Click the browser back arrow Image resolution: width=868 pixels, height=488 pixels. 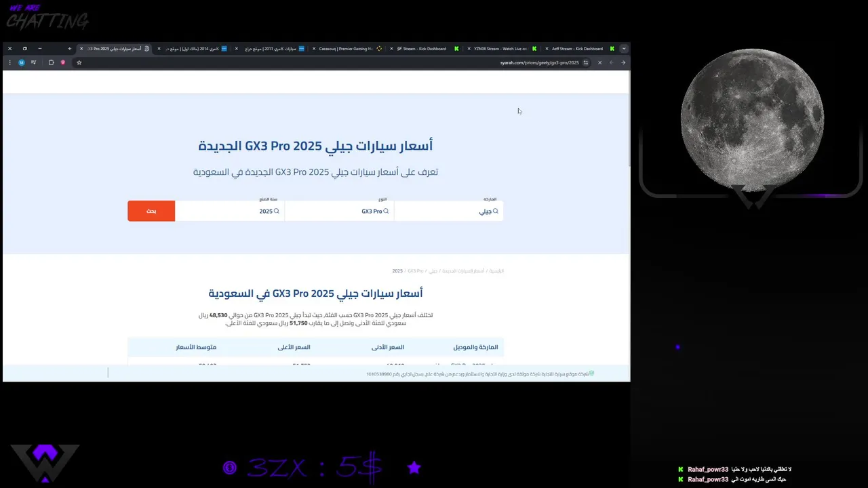coord(611,62)
